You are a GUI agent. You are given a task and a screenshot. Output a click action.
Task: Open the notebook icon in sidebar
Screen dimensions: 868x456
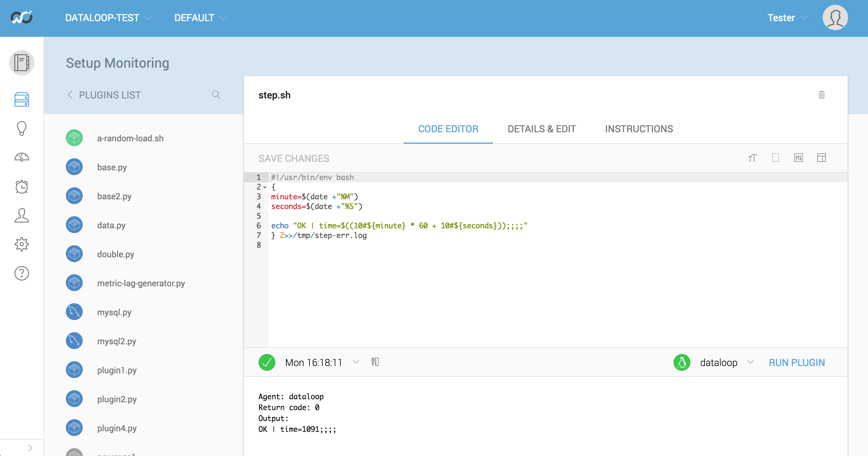[x=21, y=63]
